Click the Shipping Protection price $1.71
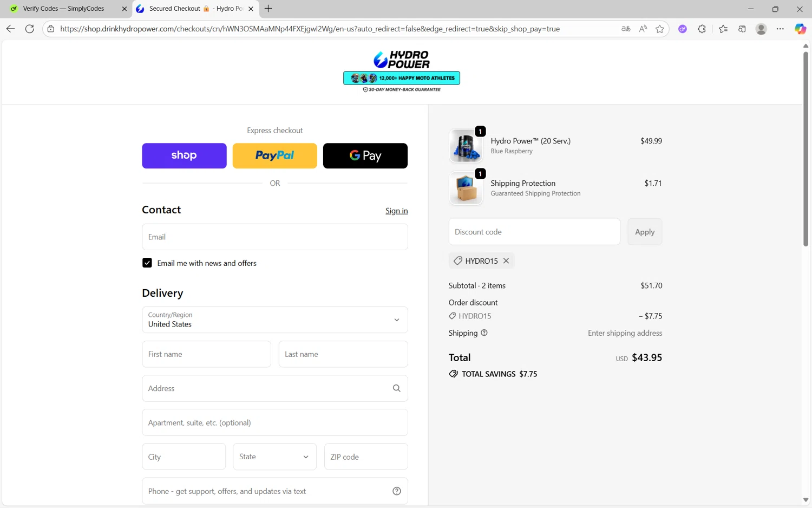 coord(653,183)
